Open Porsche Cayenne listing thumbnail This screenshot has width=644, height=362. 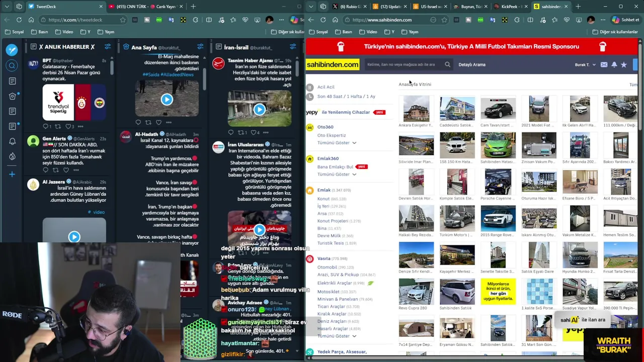tap(498, 182)
